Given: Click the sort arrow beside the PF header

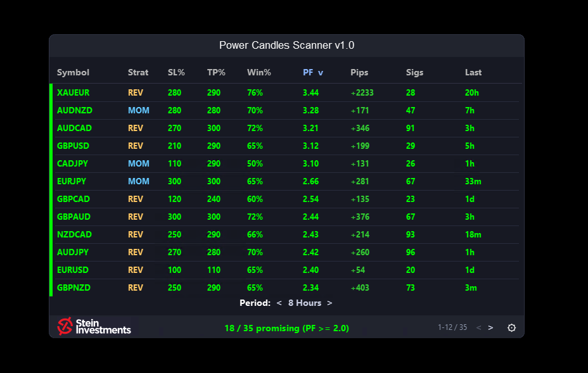Looking at the screenshot, I should click(322, 72).
